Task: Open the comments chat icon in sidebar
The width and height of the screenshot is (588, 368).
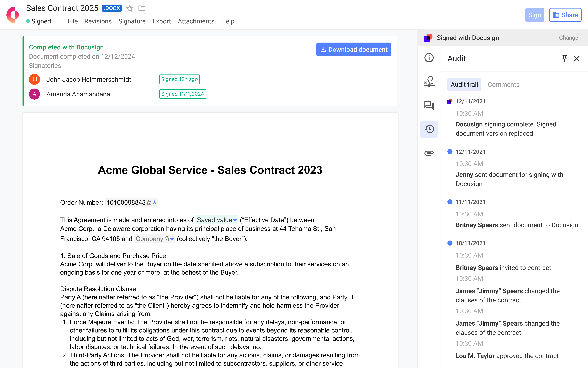Action: point(429,105)
